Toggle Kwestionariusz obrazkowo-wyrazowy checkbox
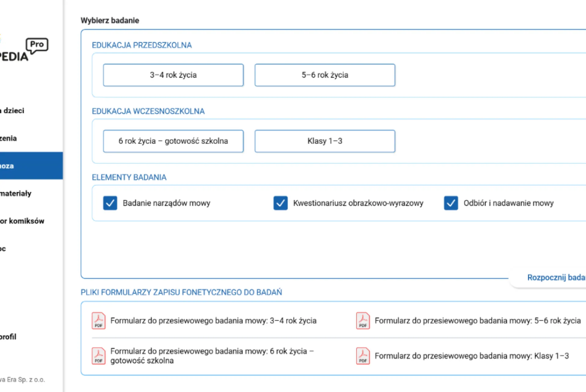The width and height of the screenshot is (586, 392). (x=280, y=203)
